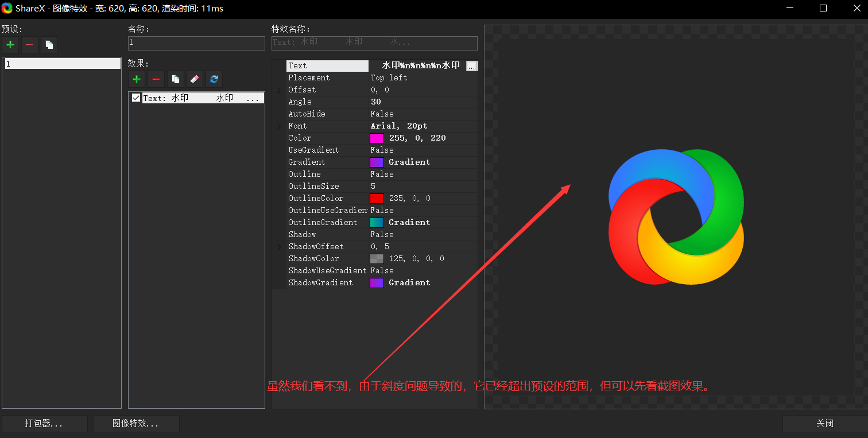Clear all effects with the eraser icon
Screen dimensions: 868x438
[195, 79]
